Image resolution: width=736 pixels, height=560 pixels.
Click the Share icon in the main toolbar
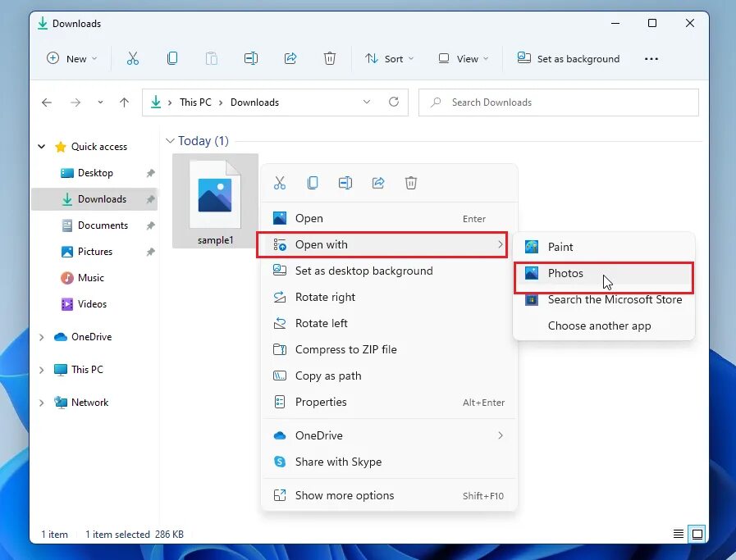coord(290,59)
